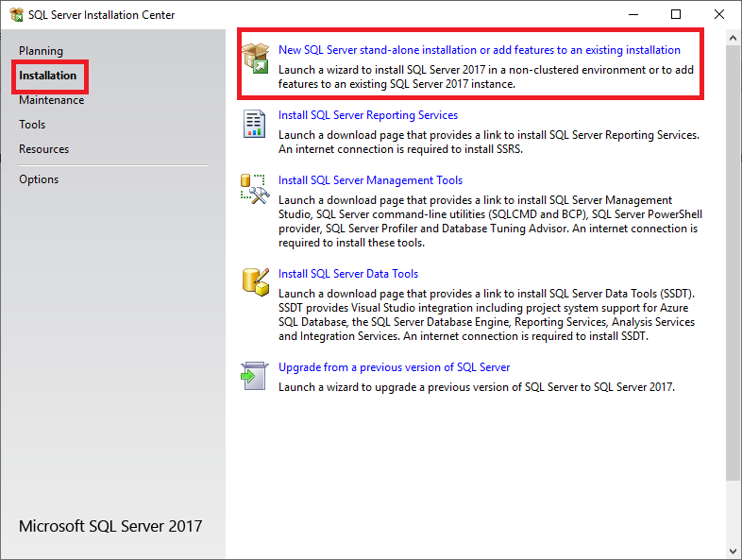Click the scrollbar up arrow

pos(733,38)
